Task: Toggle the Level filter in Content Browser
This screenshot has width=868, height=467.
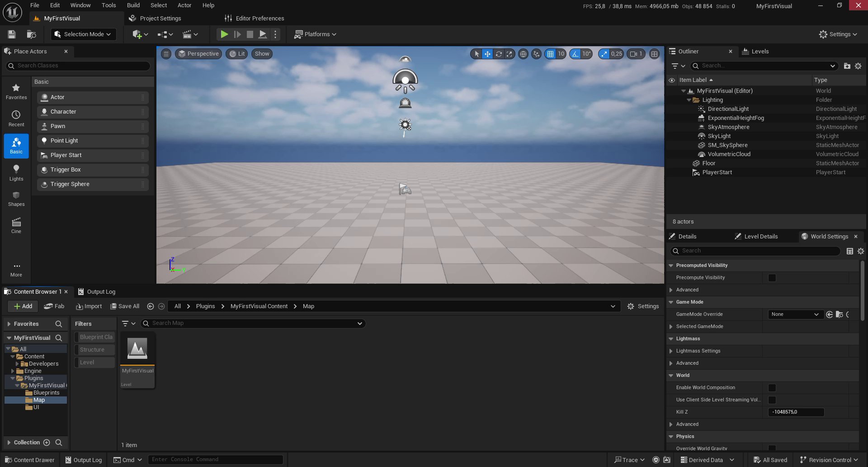Action: click(94, 362)
